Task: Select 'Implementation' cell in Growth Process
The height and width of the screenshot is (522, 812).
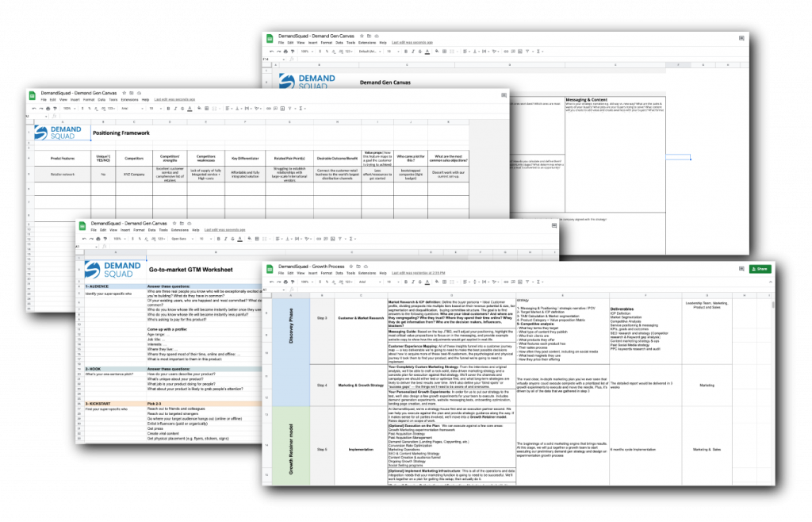Action: coord(361,449)
